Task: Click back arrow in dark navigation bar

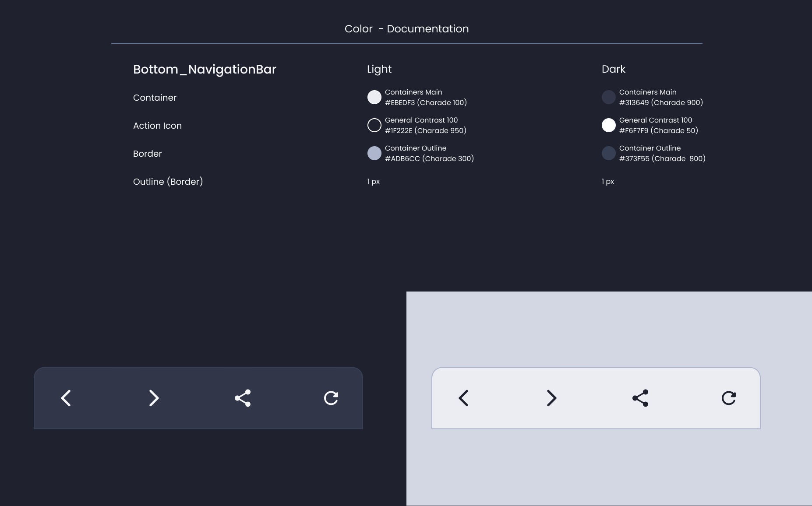Action: click(x=66, y=398)
